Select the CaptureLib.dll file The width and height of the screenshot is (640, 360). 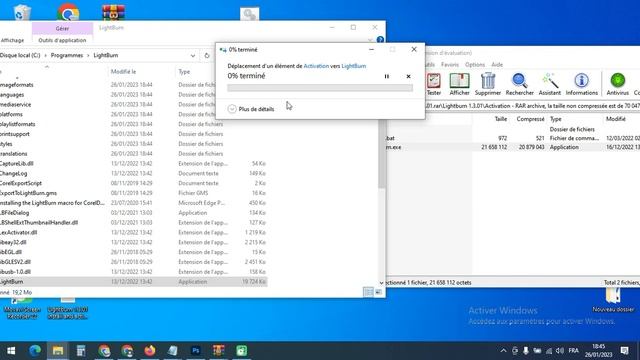(x=133, y=163)
